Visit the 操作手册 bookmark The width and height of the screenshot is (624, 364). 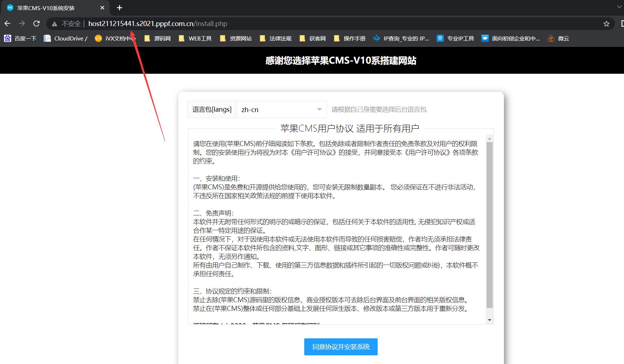(x=350, y=38)
